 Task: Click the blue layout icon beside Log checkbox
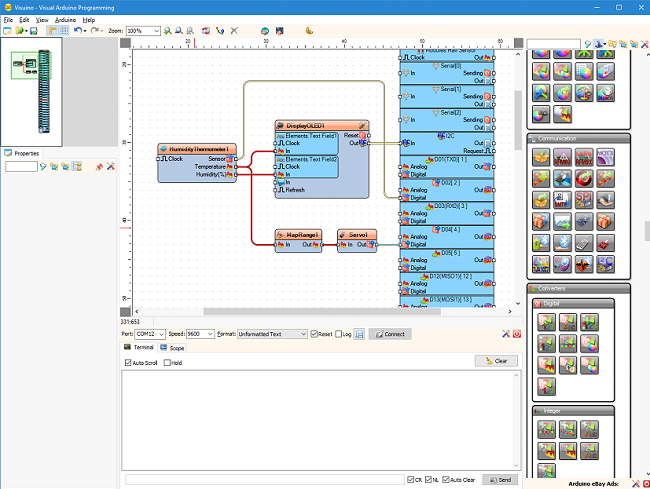(x=359, y=334)
